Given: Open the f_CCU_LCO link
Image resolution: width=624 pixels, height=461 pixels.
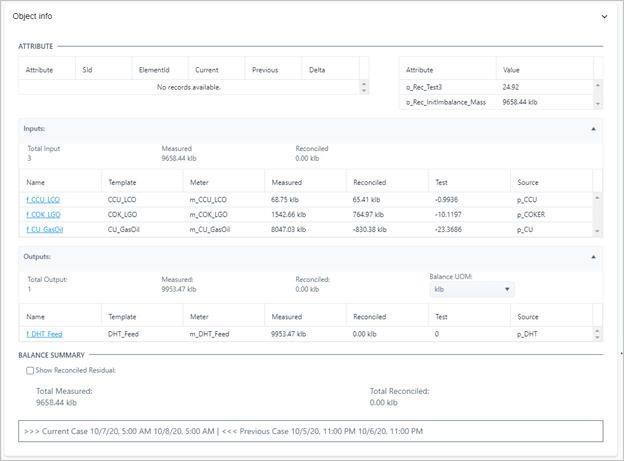Looking at the screenshot, I should 45,200.
